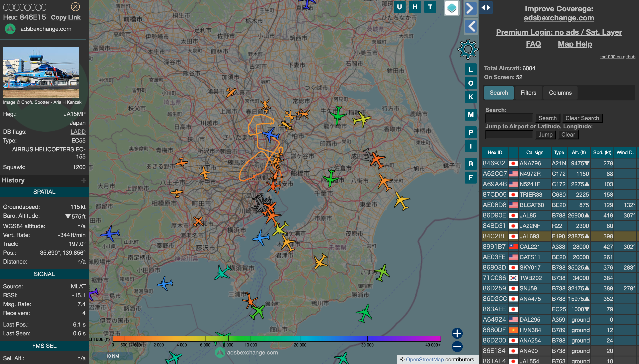The height and width of the screenshot is (364, 639).
Task: Click the Clear button next to Jump
Action: click(x=568, y=135)
